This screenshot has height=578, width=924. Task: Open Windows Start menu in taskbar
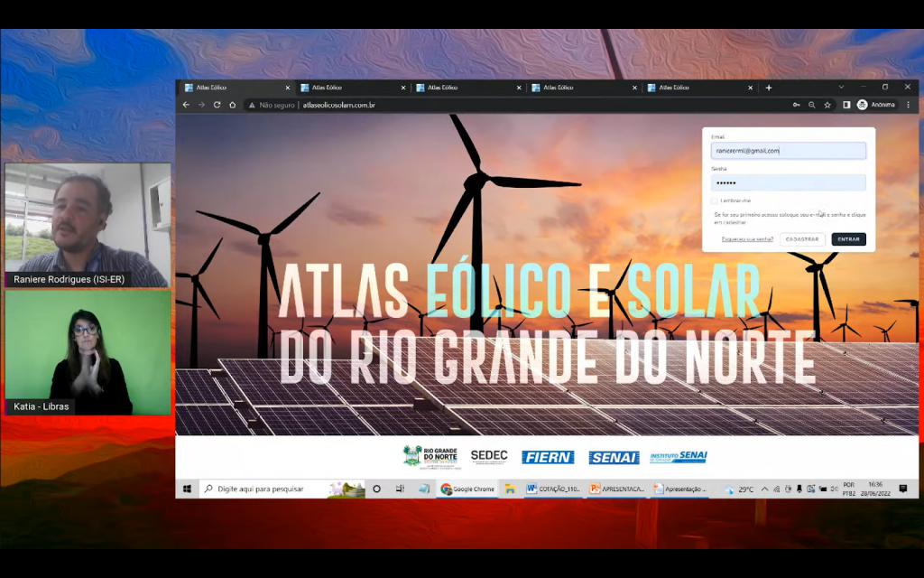click(x=187, y=489)
